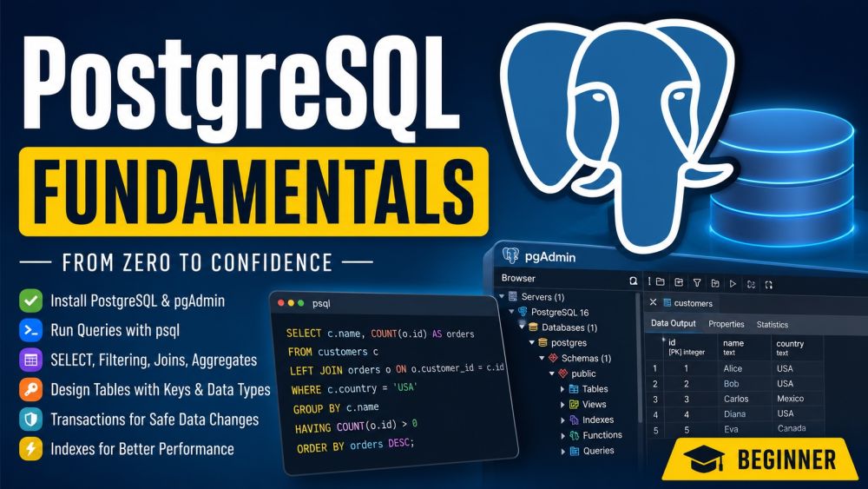The height and width of the screenshot is (489, 868).
Task: Click the table icon on customers tab
Action: (667, 302)
